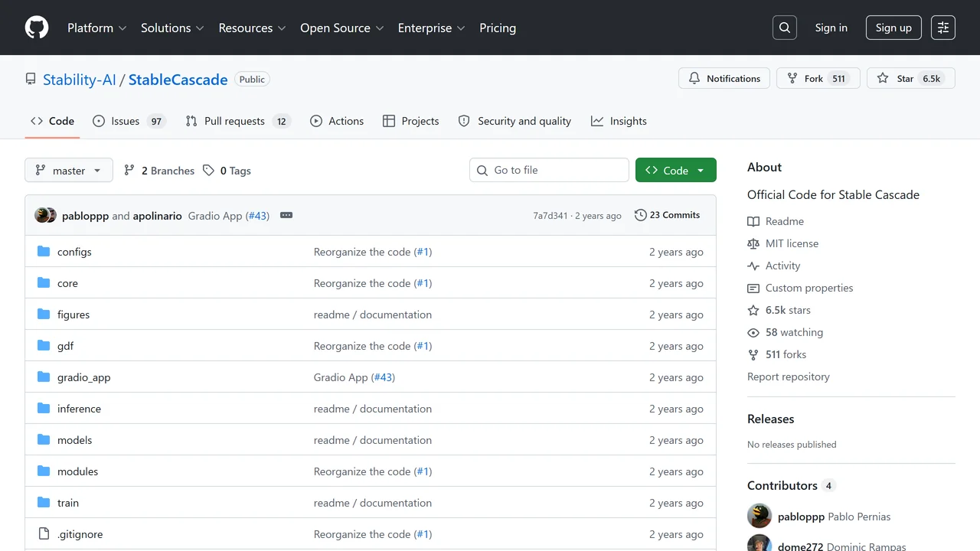Screen dimensions: 980x551
Task: Click the Sign in link
Action: click(831, 28)
